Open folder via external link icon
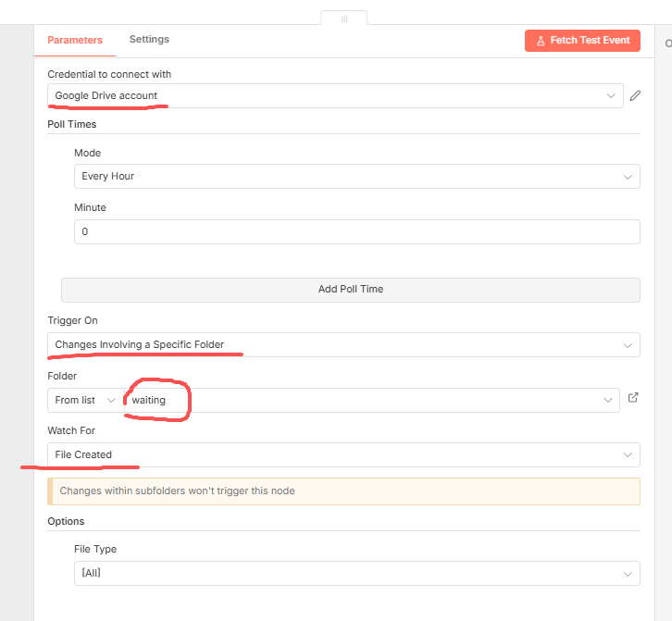672x621 pixels. tap(633, 398)
